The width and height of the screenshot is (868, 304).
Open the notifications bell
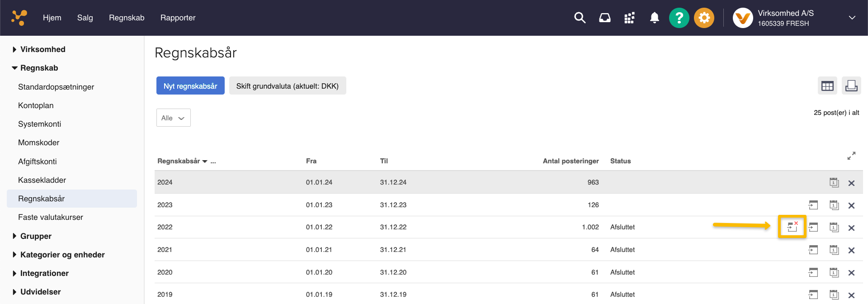coord(654,18)
